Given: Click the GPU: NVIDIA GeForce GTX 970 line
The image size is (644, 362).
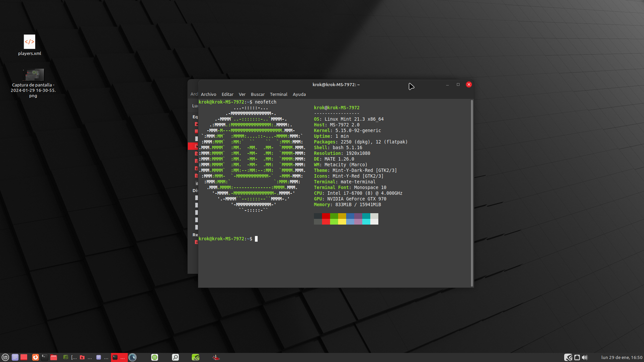Looking at the screenshot, I should [x=350, y=199].
